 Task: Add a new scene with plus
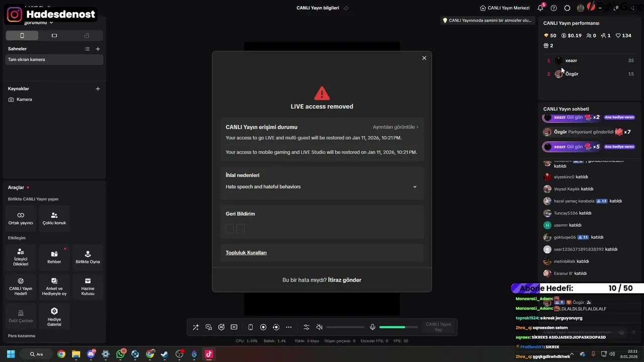click(x=98, y=49)
